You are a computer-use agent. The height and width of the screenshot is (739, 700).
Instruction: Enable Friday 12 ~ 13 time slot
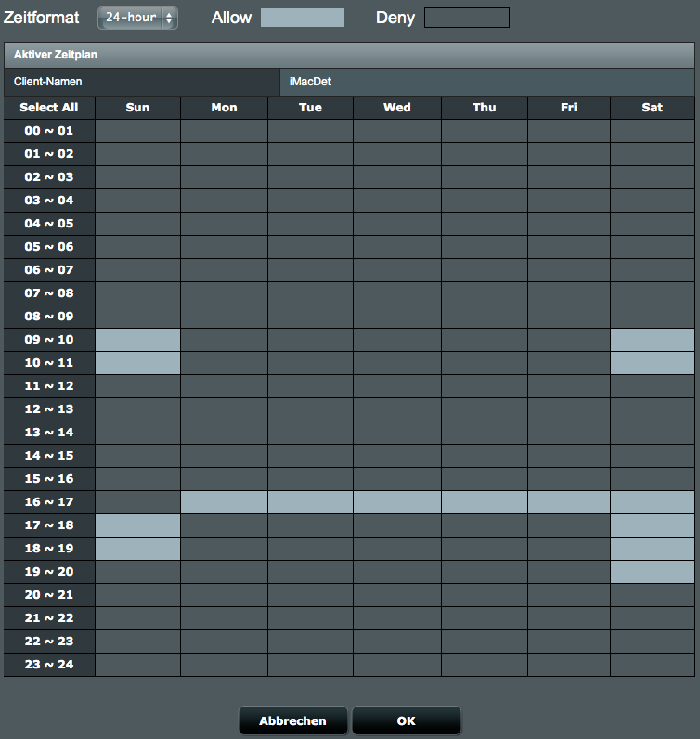click(568, 409)
